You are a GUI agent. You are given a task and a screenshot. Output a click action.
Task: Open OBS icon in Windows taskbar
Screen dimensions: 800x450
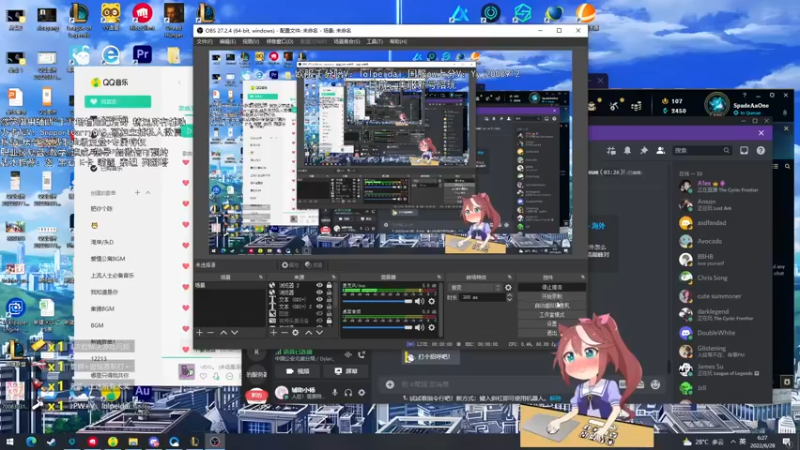pyautogui.click(x=215, y=442)
